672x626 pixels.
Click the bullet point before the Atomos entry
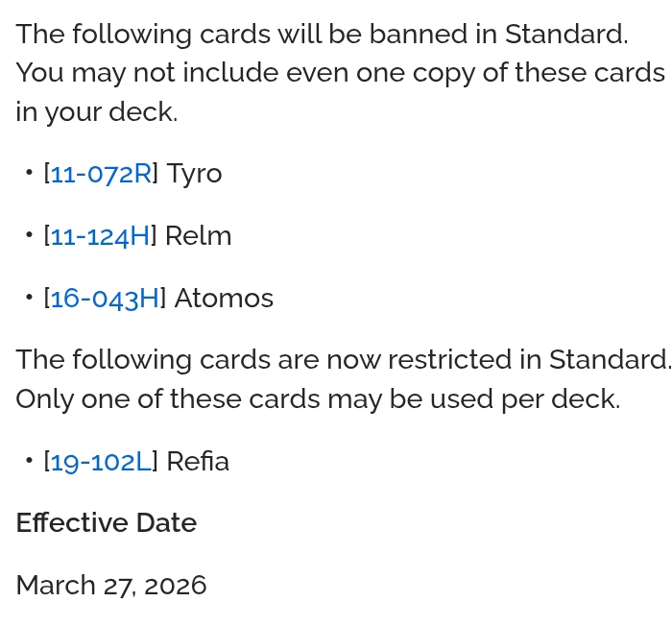coord(30,299)
